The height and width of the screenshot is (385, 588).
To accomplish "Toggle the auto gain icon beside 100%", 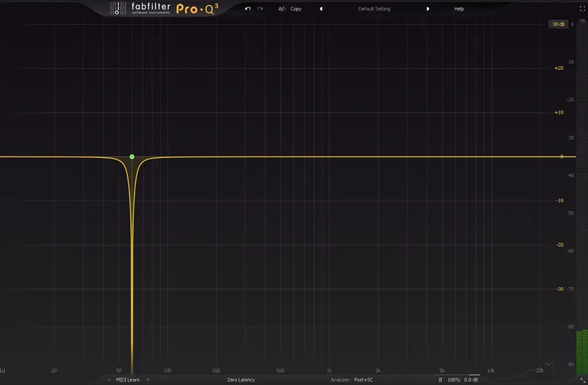I will (440, 380).
